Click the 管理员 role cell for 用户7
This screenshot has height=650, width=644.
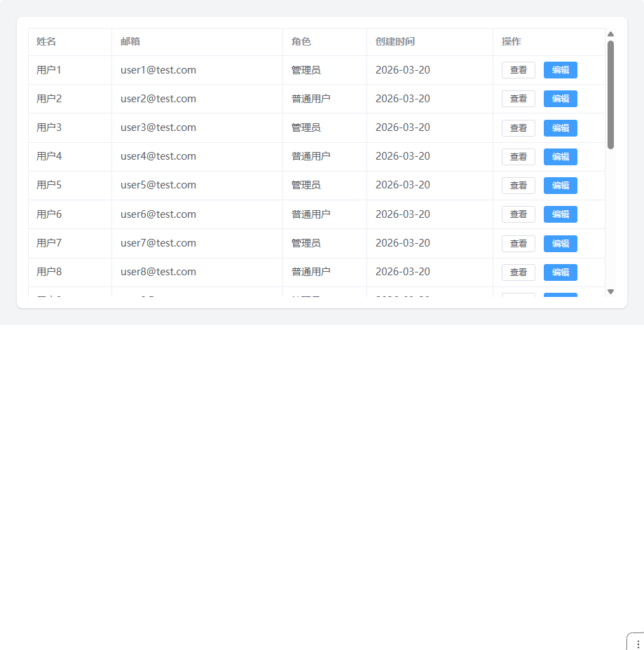pos(306,243)
